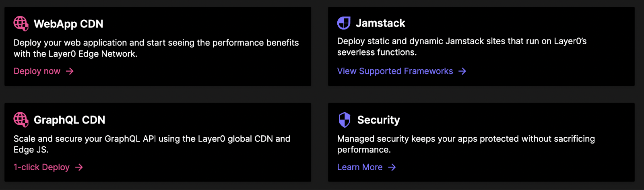Click the WebApp CDN description about Edge Network
The width and height of the screenshot is (644, 190).
pos(156,48)
